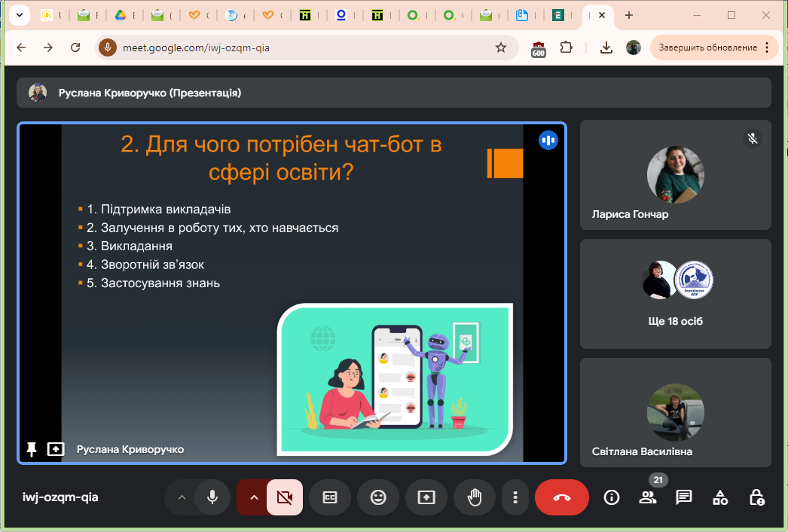Raise hand in the meeting
The image size is (788, 532).
(x=474, y=497)
